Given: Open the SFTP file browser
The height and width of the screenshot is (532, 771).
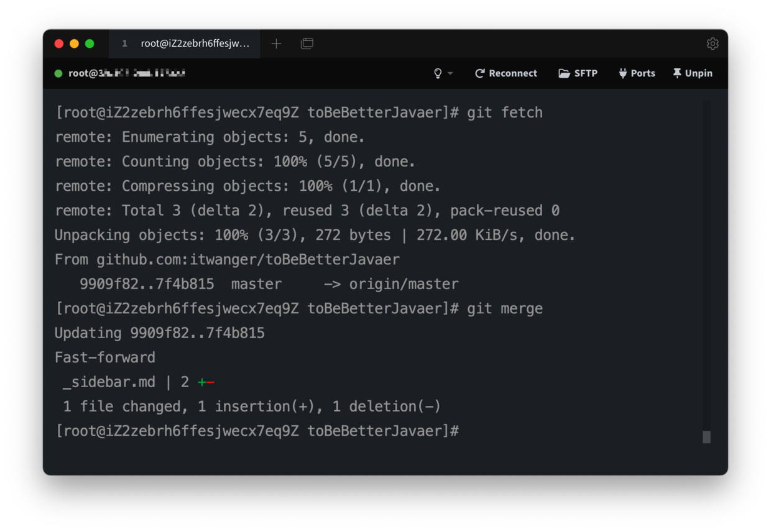Looking at the screenshot, I should coord(578,73).
